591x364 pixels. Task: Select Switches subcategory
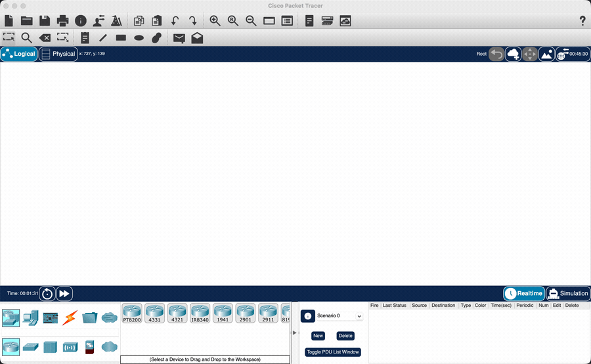(x=31, y=347)
